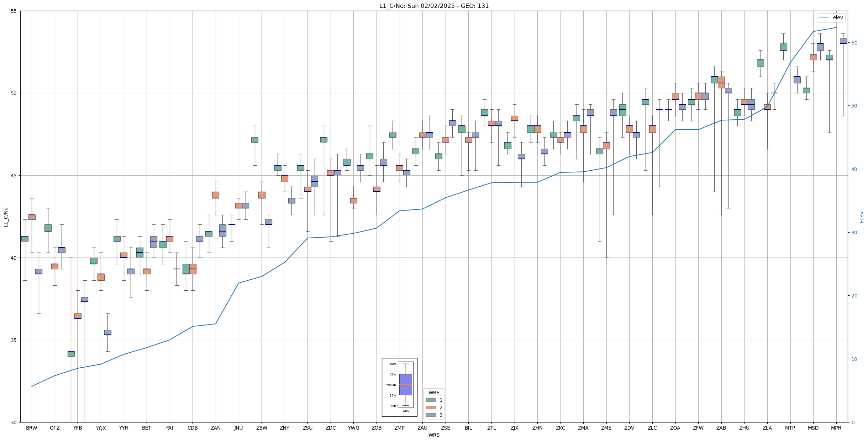
Task: Click the WRE legend title
Action: 434,393
